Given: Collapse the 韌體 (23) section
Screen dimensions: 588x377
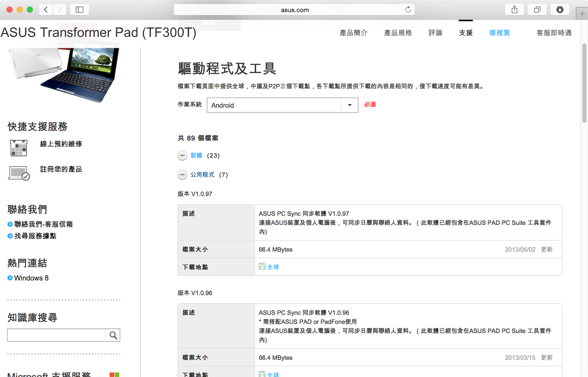Looking at the screenshot, I should point(182,155).
